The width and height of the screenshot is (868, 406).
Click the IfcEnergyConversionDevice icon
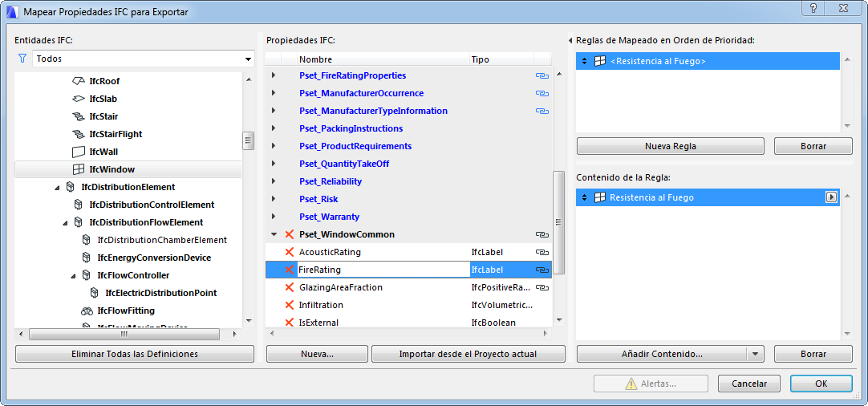(86, 258)
